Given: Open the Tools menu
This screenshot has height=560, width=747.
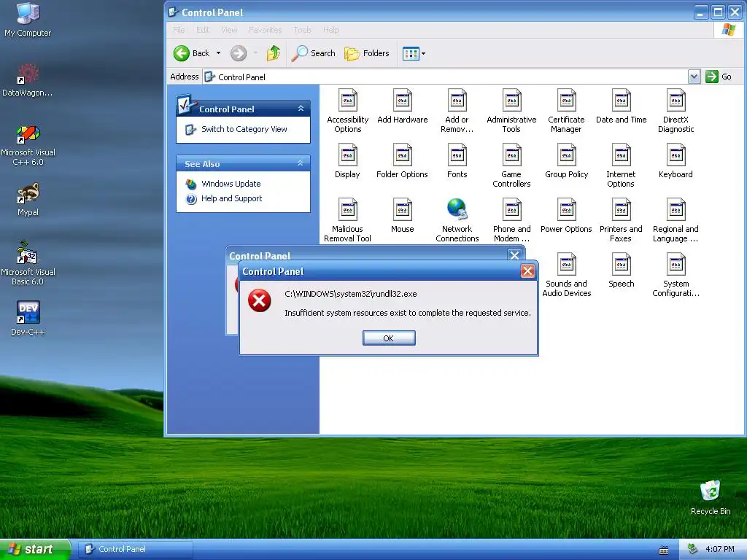Looking at the screenshot, I should [x=302, y=30].
